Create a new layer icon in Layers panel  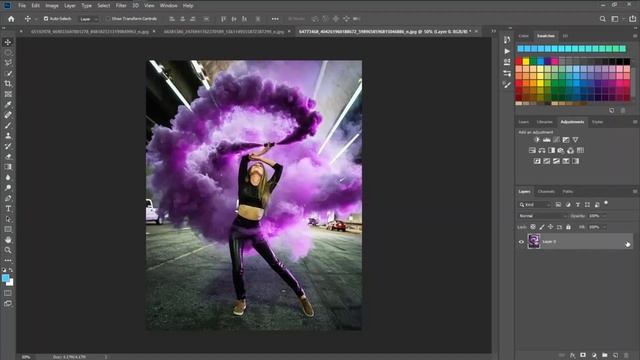(615, 356)
